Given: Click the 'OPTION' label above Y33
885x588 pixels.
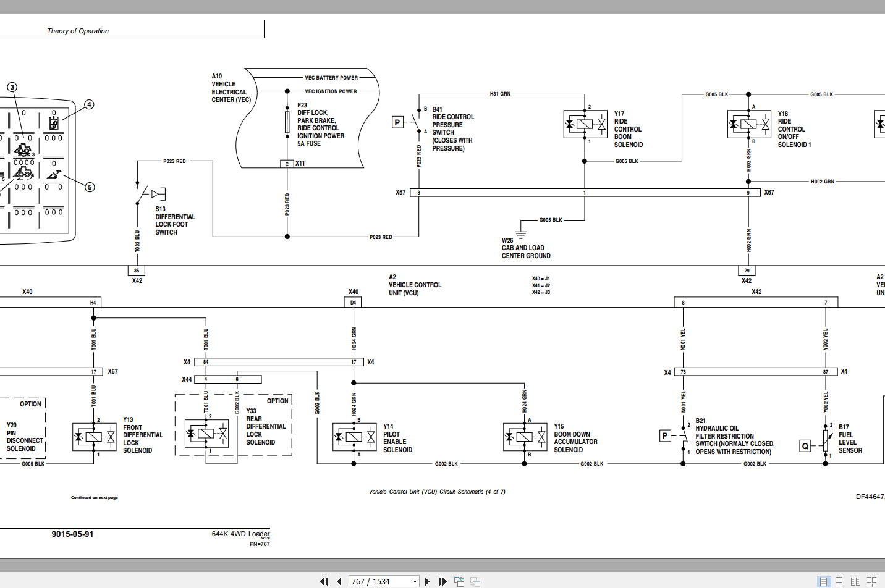Looking at the screenshot, I should coord(277,401).
